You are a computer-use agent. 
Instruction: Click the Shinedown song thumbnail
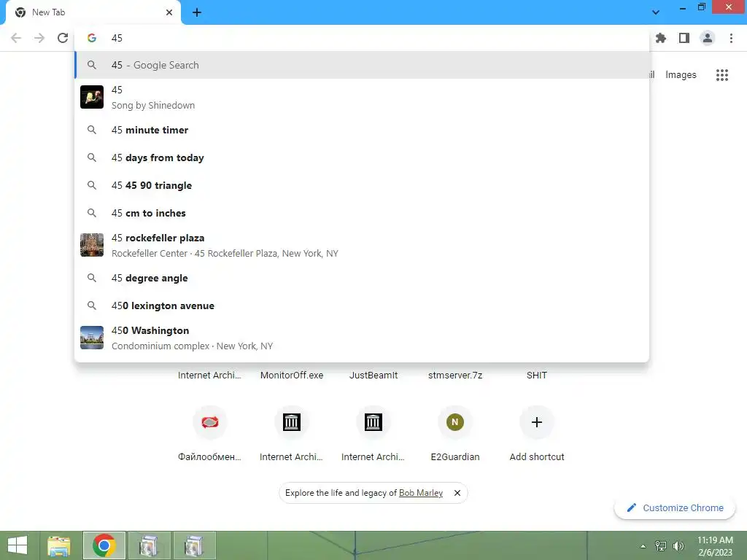click(x=92, y=97)
